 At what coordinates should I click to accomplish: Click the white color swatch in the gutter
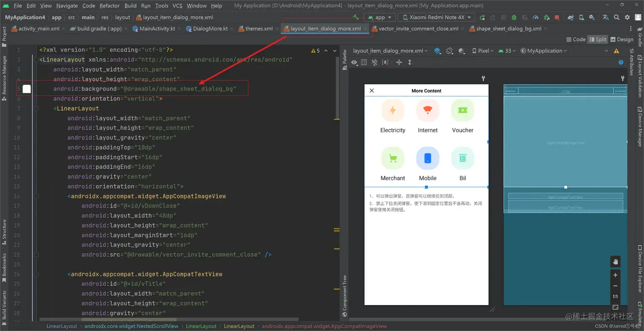(26, 89)
